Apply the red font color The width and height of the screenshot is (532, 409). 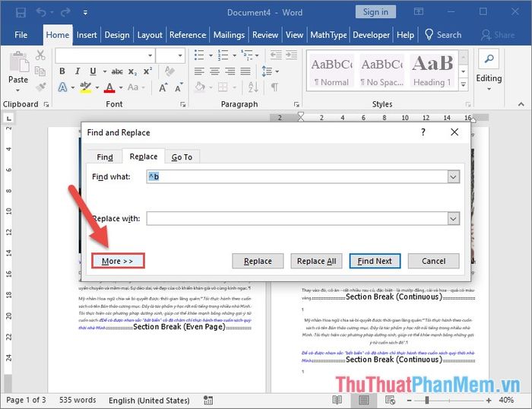[109, 87]
